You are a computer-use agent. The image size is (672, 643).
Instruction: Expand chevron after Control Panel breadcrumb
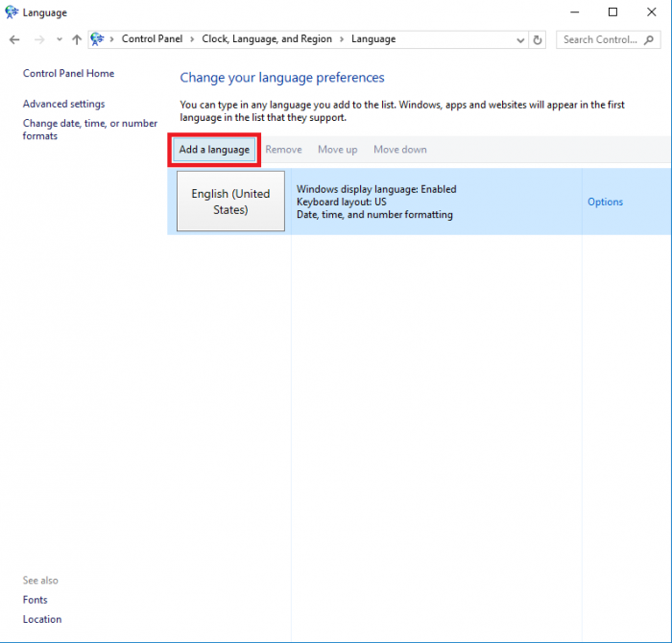pyautogui.click(x=192, y=39)
